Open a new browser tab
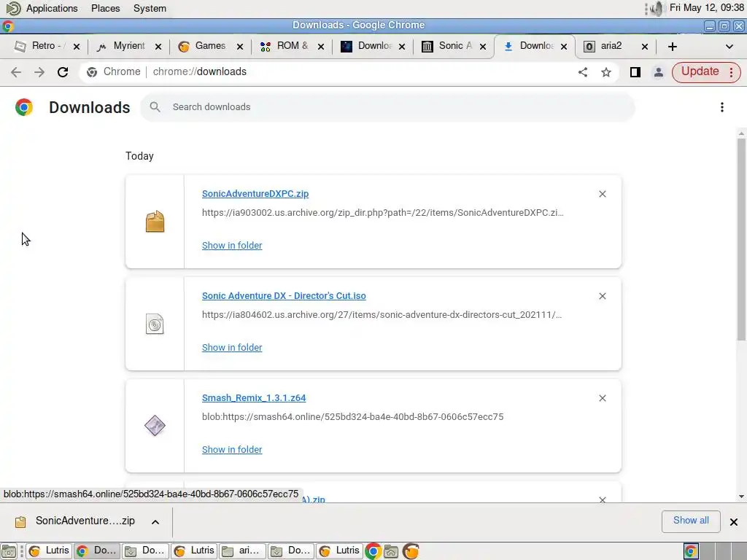This screenshot has height=560, width=747. (672, 46)
